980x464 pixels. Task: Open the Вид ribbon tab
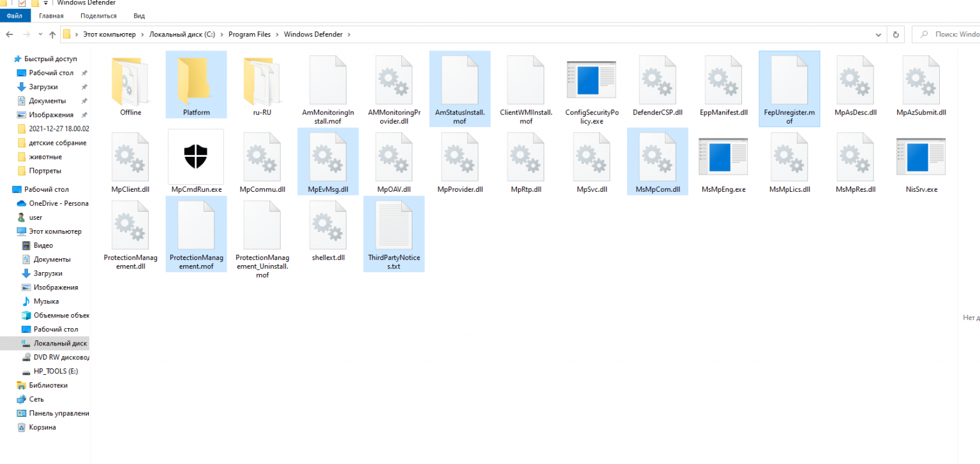(x=139, y=15)
